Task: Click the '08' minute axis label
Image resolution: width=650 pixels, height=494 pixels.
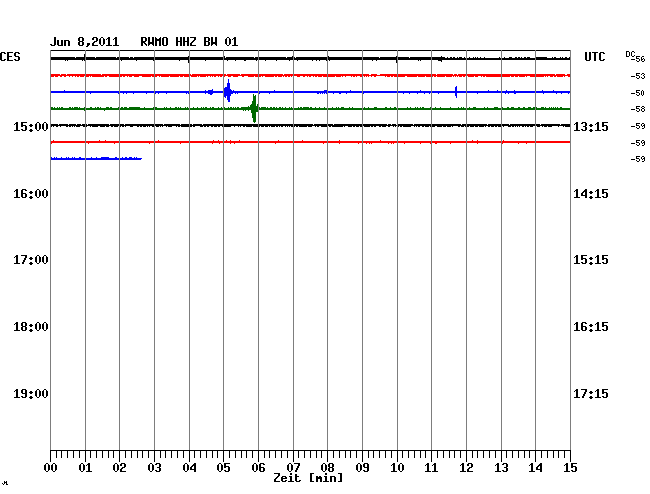Action: (x=327, y=468)
